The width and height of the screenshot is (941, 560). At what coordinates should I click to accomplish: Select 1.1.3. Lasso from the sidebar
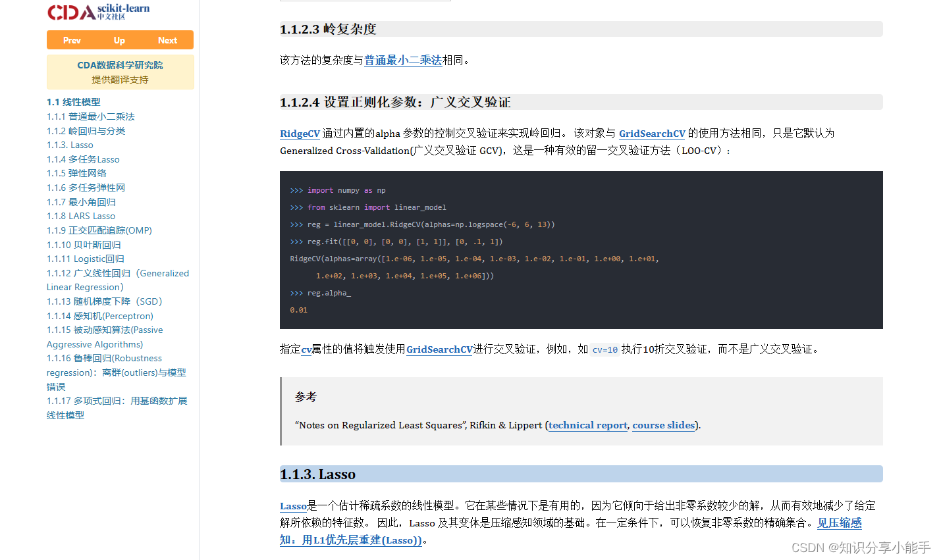point(69,145)
